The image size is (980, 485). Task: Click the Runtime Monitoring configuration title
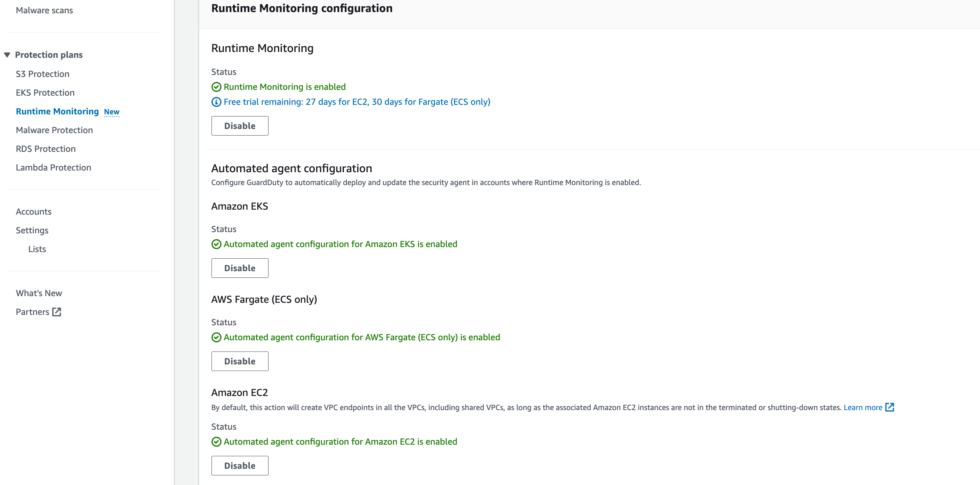[302, 8]
